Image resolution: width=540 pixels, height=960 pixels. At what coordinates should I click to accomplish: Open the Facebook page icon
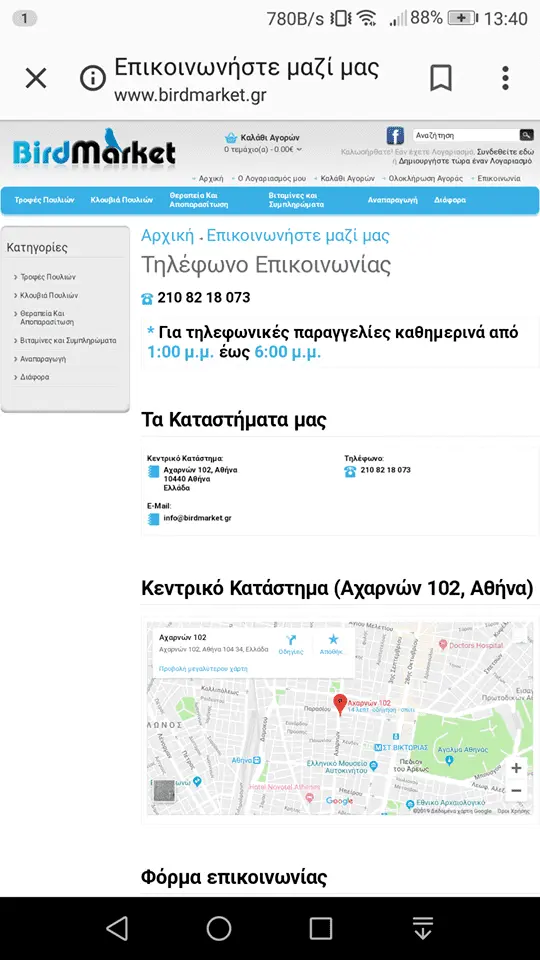(395, 136)
